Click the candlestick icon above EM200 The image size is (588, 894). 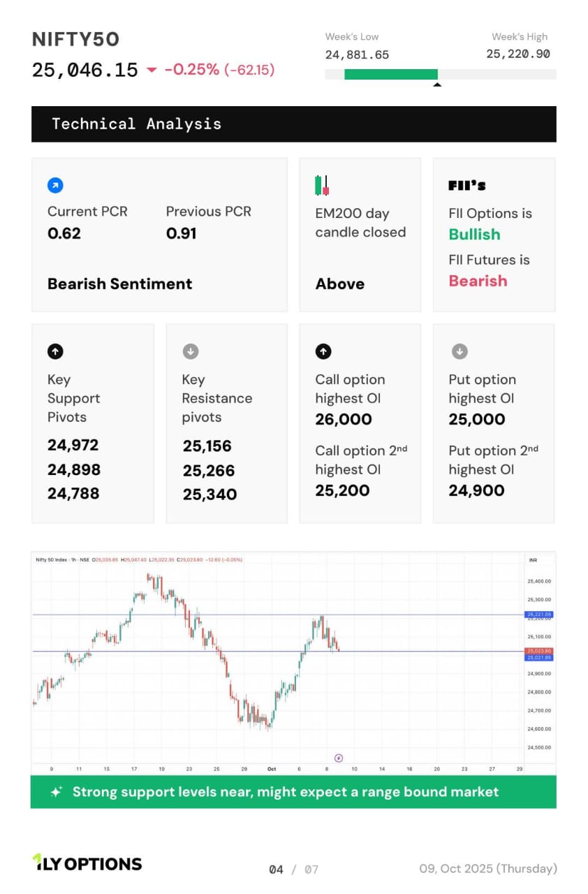(x=322, y=186)
